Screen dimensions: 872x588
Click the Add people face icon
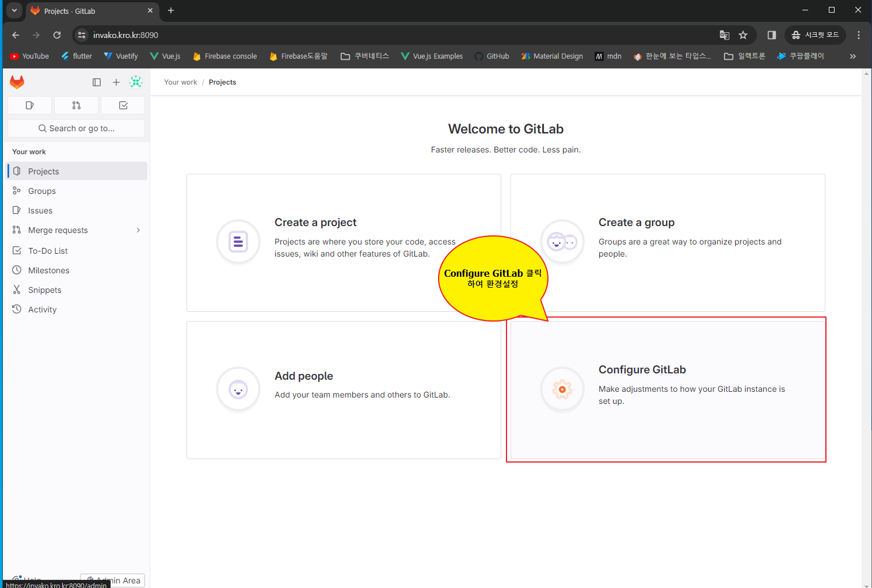coord(238,390)
